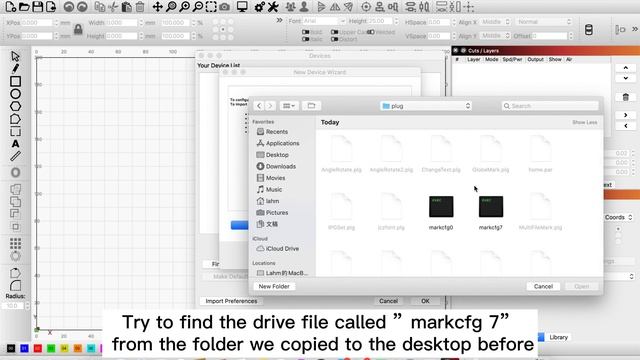Click the Import file icon

tap(51, 7)
